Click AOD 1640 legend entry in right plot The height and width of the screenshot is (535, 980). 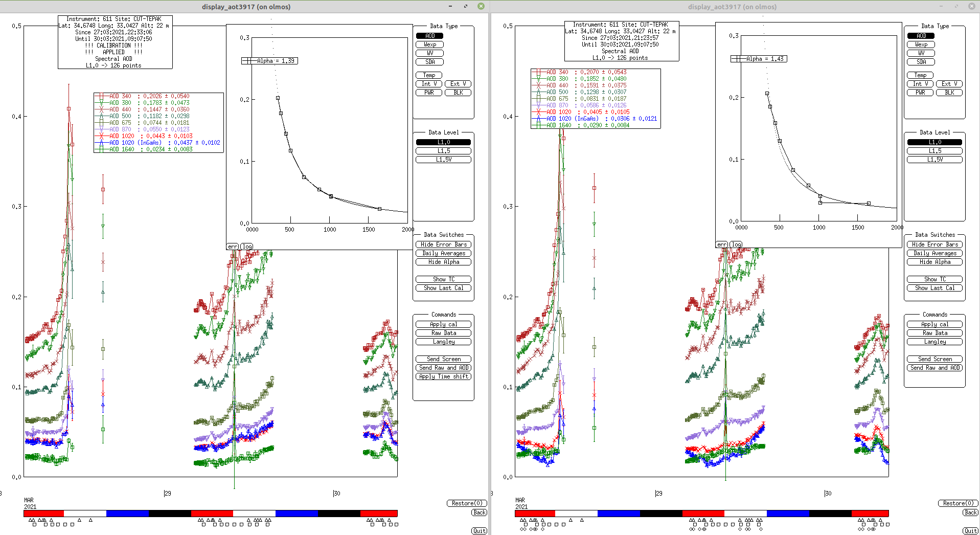click(581, 125)
